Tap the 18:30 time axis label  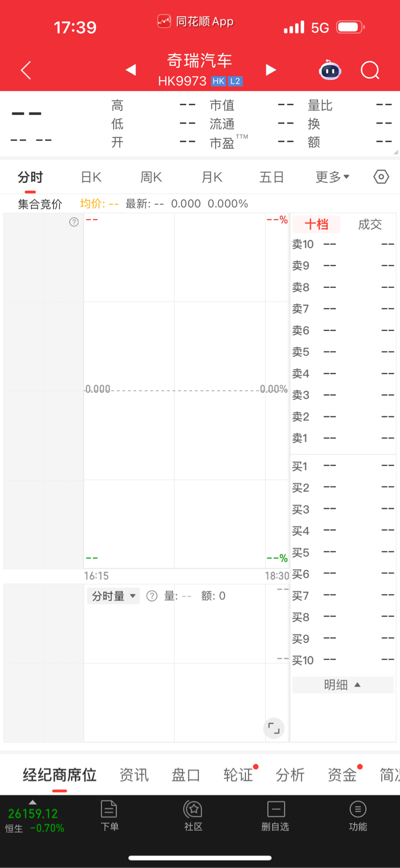(x=277, y=576)
